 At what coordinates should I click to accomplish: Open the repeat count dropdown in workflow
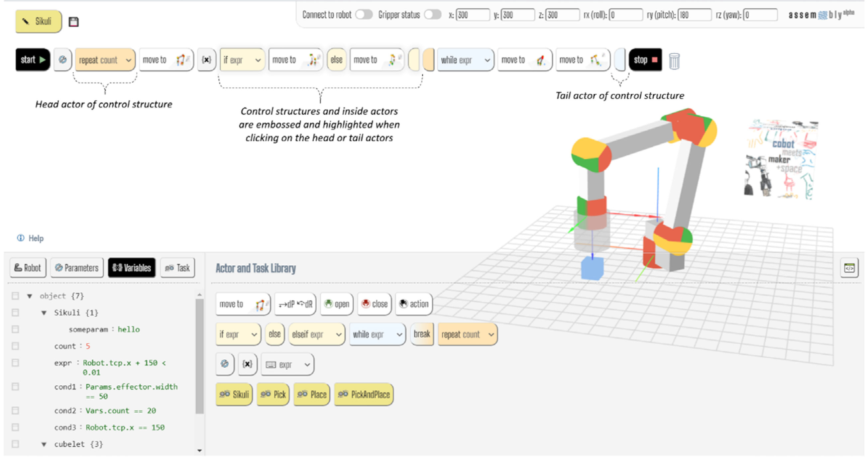128,60
